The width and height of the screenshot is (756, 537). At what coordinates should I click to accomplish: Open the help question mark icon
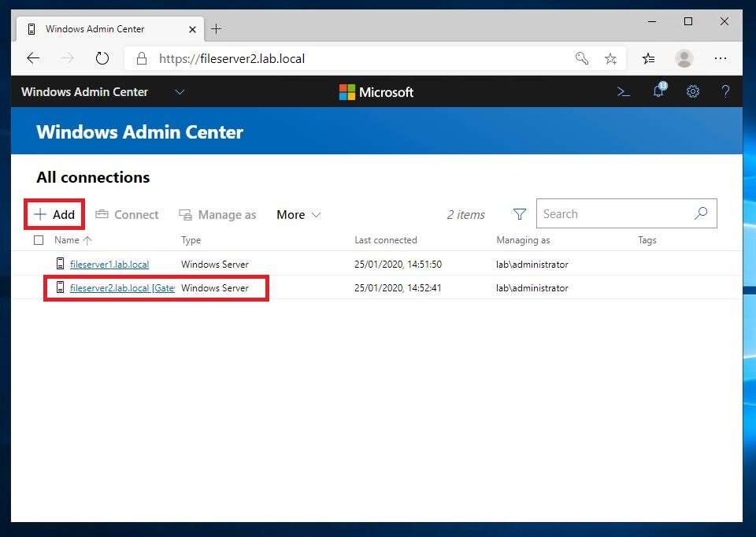(725, 91)
